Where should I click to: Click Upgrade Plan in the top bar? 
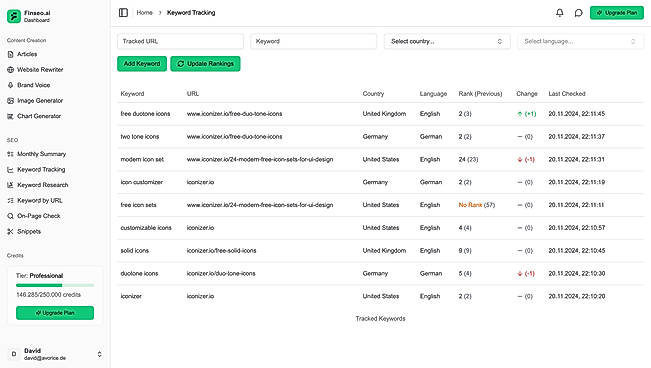pyautogui.click(x=617, y=13)
